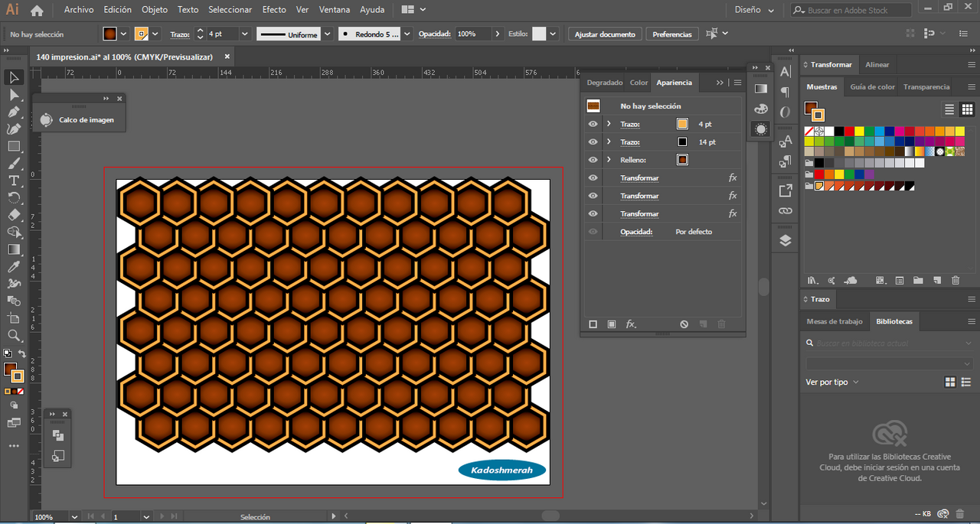
Task: Click 14 pt stroke black color swatch
Action: pos(682,142)
